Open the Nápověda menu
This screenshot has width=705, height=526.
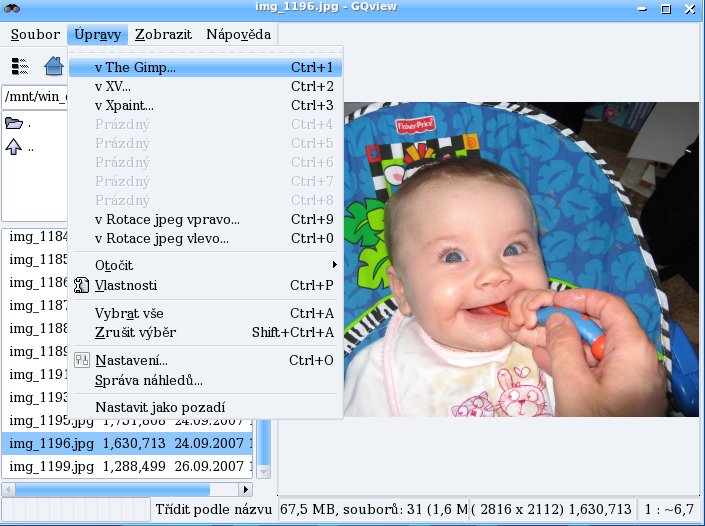tap(238, 34)
